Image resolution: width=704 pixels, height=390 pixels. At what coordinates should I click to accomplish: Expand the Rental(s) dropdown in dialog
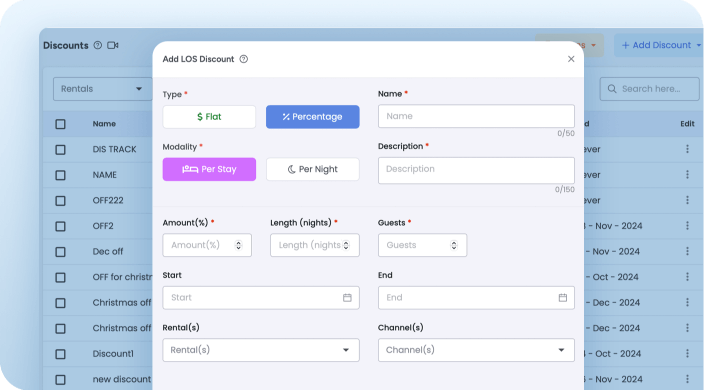click(x=261, y=350)
